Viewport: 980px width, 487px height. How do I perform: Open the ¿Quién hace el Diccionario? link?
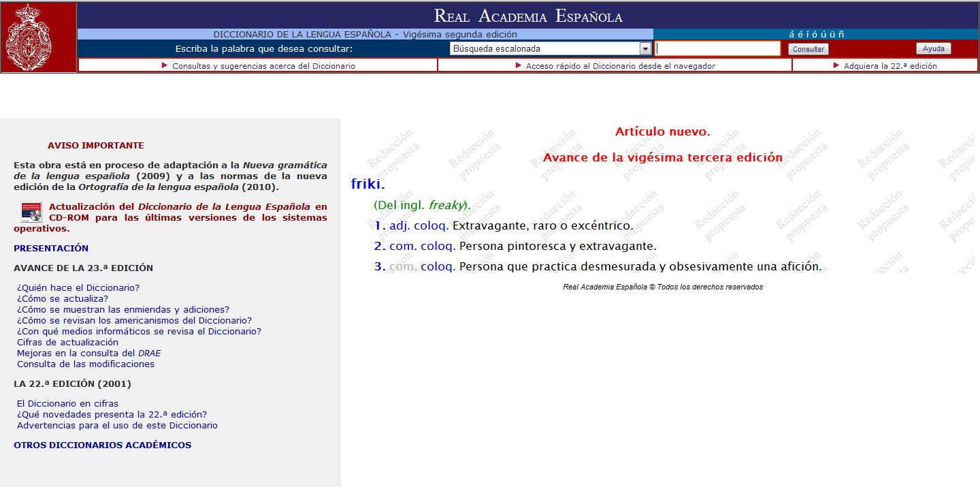click(78, 288)
